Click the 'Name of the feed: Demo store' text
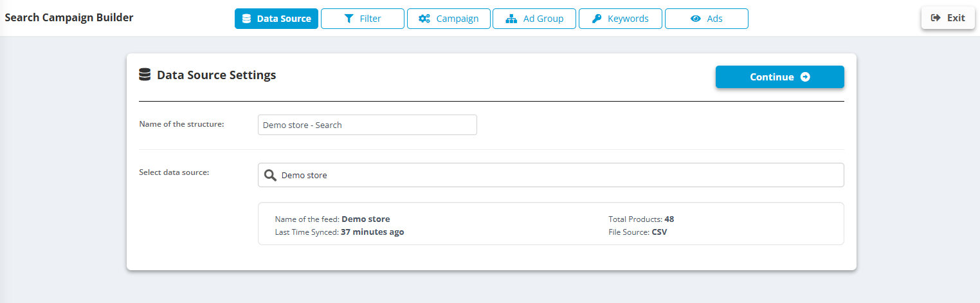This screenshot has width=980, height=303. tap(332, 219)
